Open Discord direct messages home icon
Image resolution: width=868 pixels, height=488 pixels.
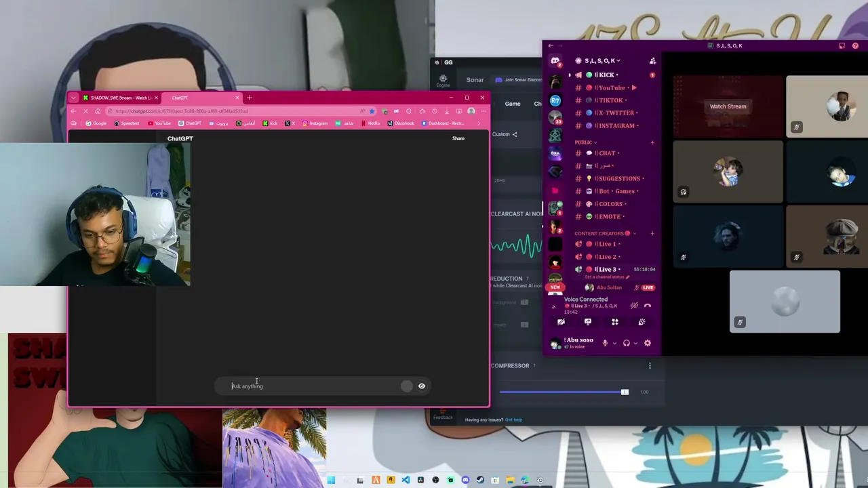[555, 61]
